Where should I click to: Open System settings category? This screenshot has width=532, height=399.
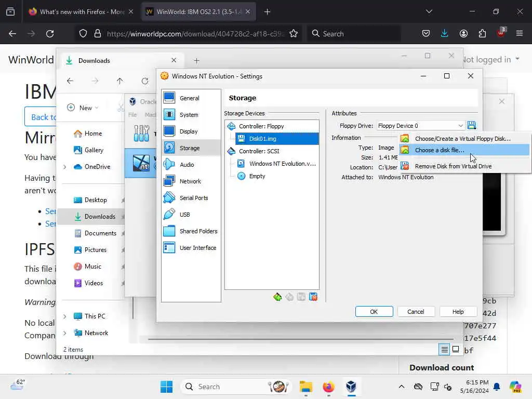[191, 115]
